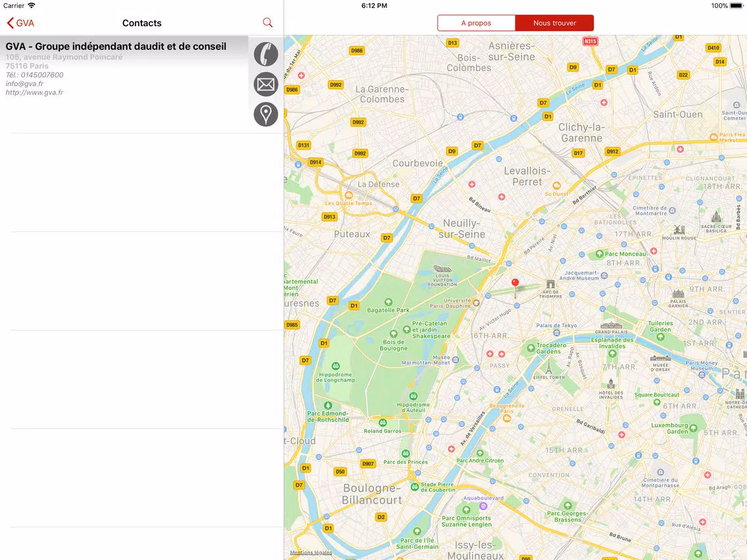
Task: Tap the email envelope icon
Action: [x=266, y=84]
